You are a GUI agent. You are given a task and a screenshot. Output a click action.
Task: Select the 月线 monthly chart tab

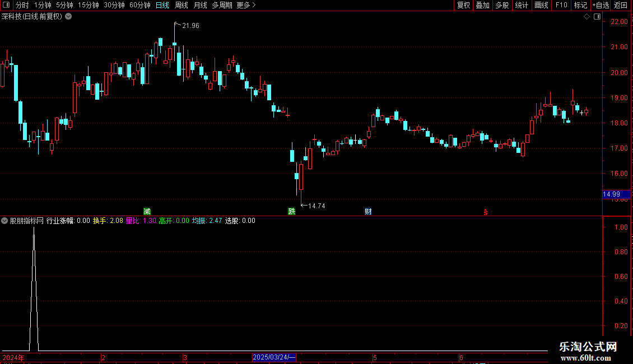coord(200,5)
